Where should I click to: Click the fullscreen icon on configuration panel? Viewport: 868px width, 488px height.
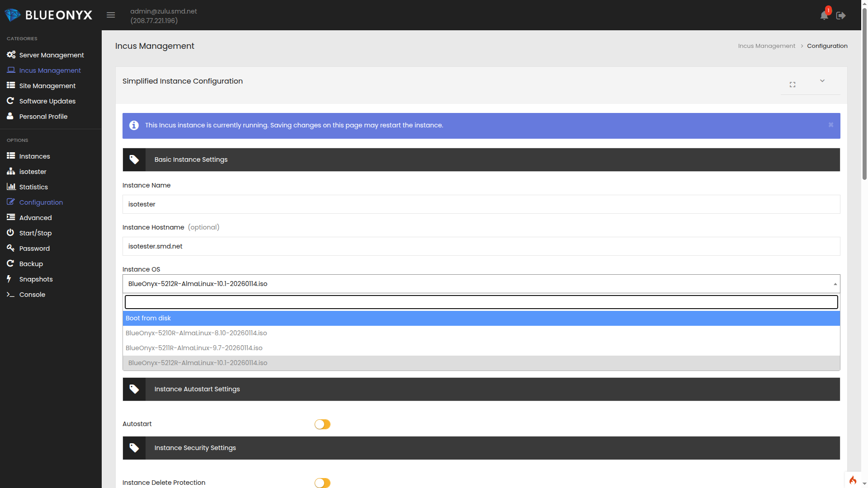(x=793, y=84)
